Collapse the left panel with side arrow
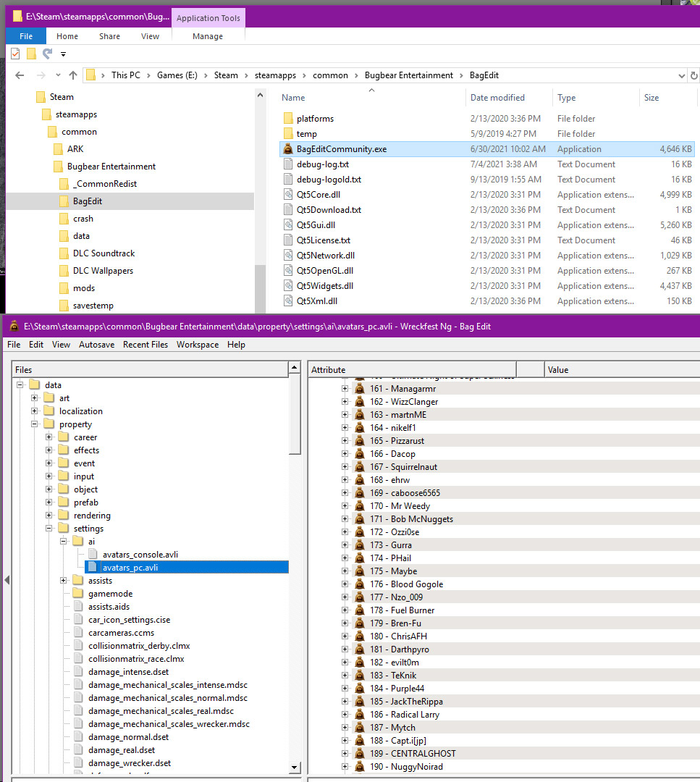 click(x=7, y=579)
